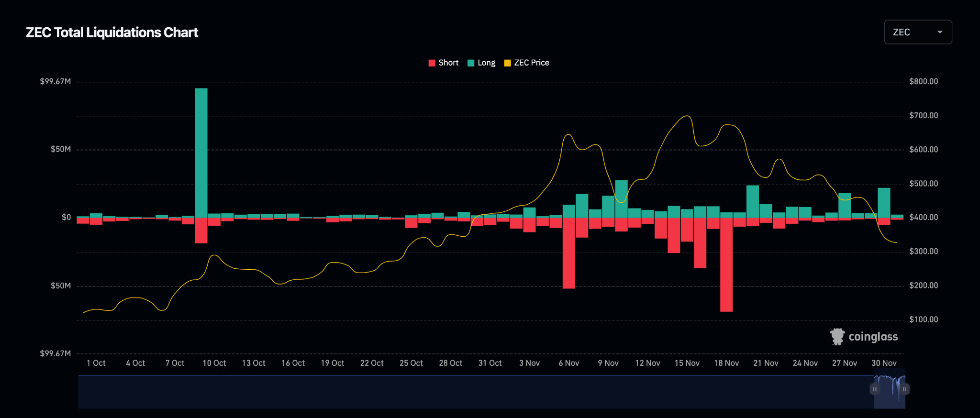Click the ZEC dropdown arrow

pos(940,32)
